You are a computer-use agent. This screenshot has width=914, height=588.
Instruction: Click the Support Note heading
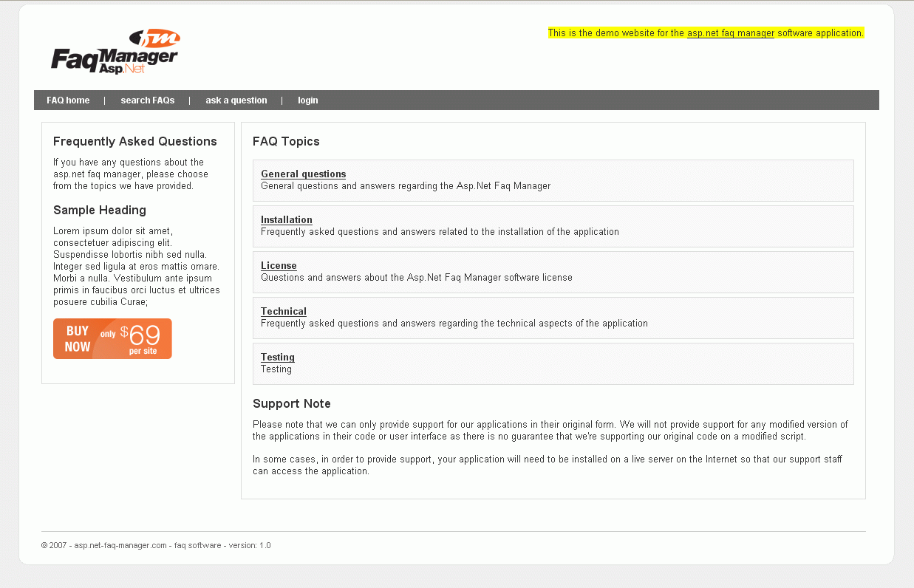point(292,404)
